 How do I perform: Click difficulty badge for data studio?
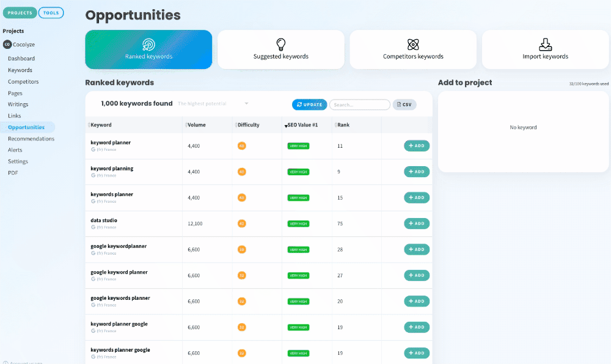click(242, 224)
